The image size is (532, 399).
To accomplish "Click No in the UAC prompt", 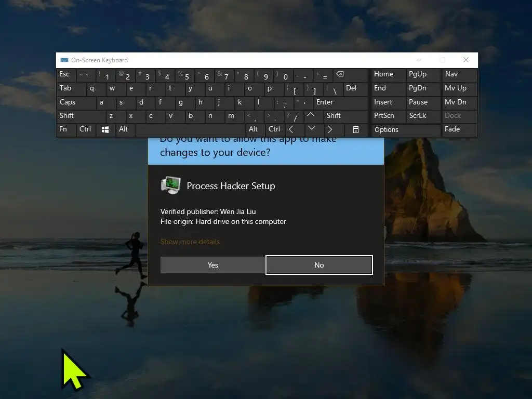I will coord(319,265).
